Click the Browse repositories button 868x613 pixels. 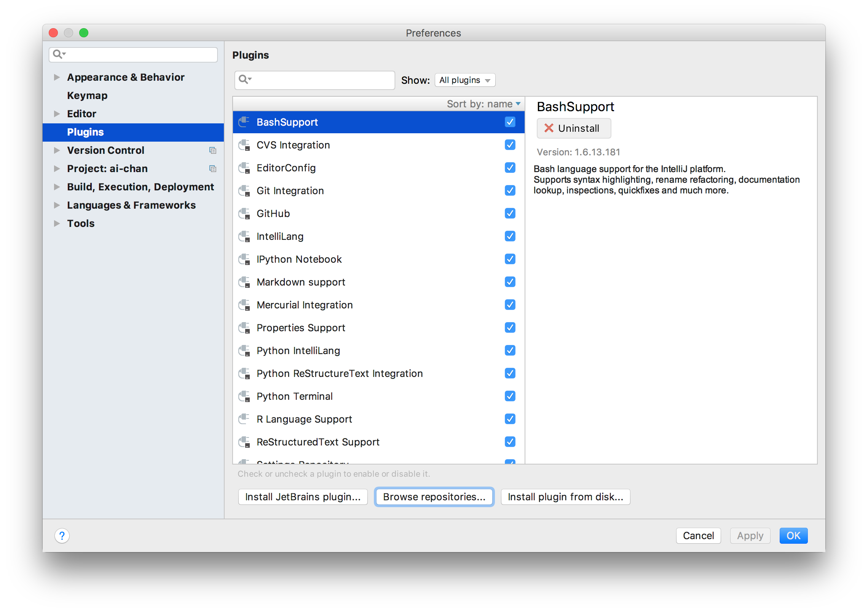pyautogui.click(x=434, y=497)
